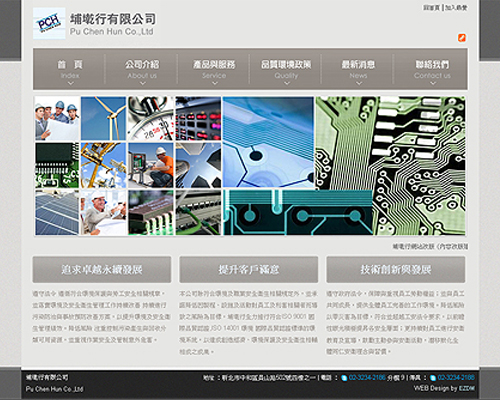The width and height of the screenshot is (500, 400).
Task: Click the 提升客戶滿意 banner button
Action: point(249,269)
